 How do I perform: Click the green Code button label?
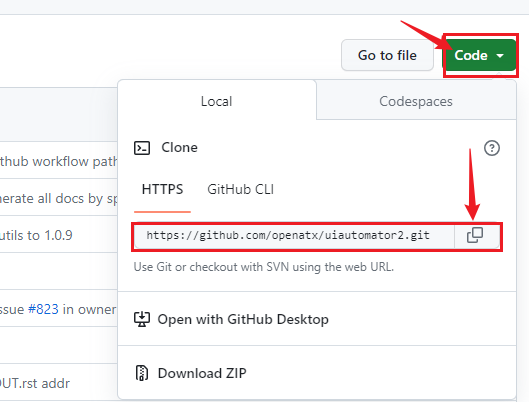[x=471, y=55]
